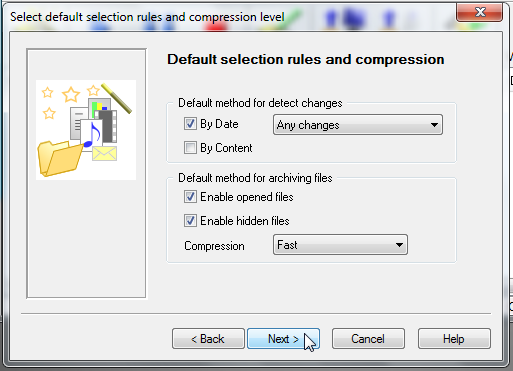Click the By Content label text
The image size is (513, 371).
(226, 148)
